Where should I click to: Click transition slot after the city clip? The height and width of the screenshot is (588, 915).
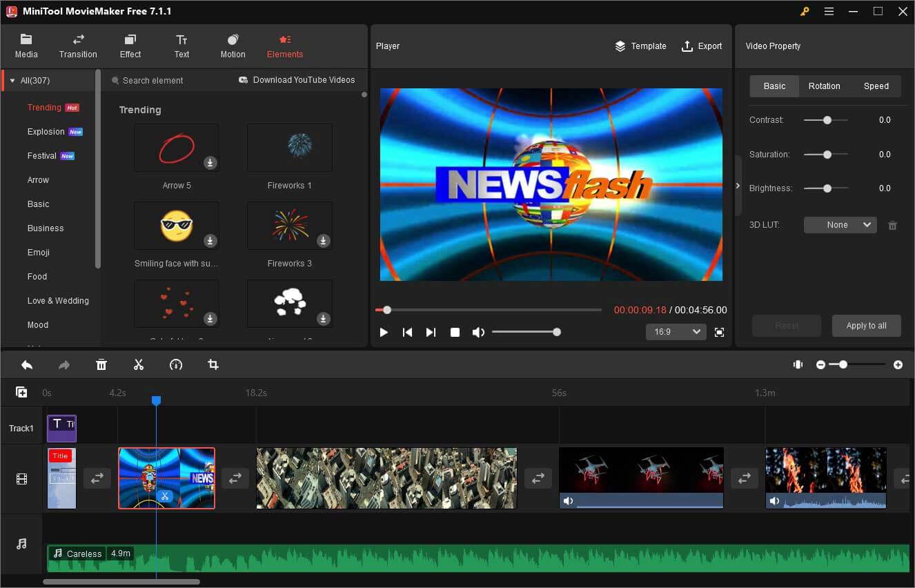coord(538,478)
